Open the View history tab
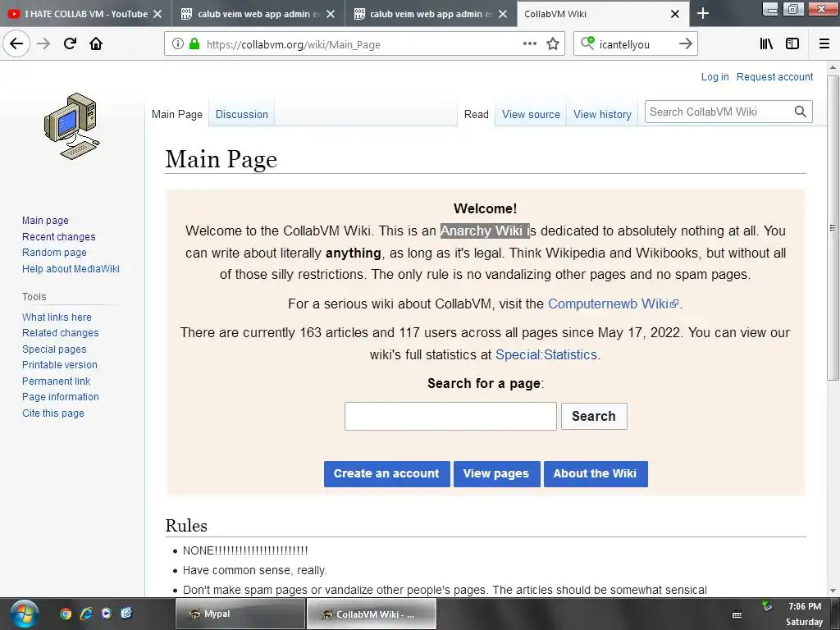Image resolution: width=840 pixels, height=630 pixels. tap(602, 114)
